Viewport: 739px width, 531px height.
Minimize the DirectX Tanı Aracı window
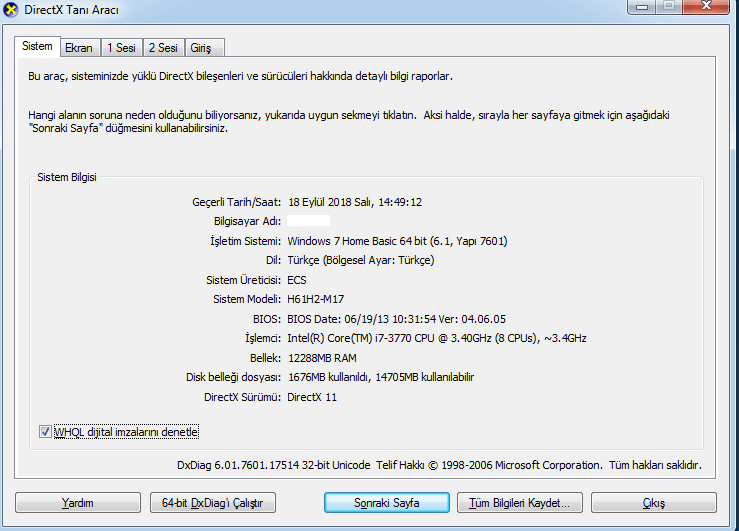click(x=641, y=7)
